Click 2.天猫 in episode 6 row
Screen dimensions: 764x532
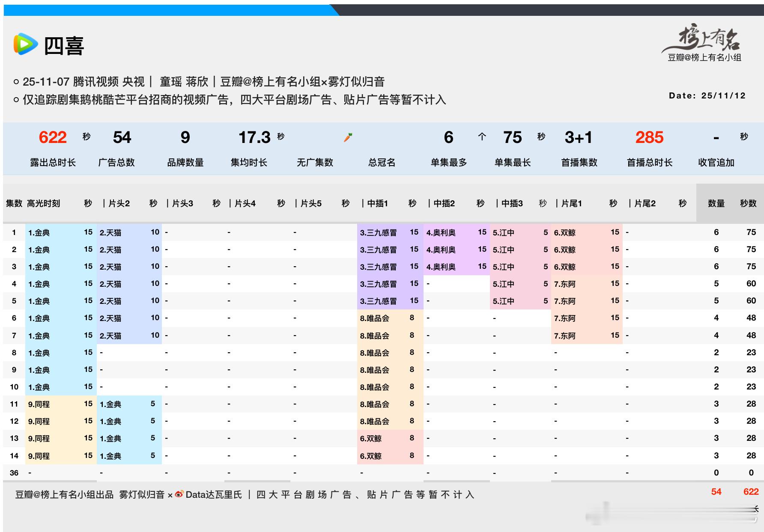(110, 318)
